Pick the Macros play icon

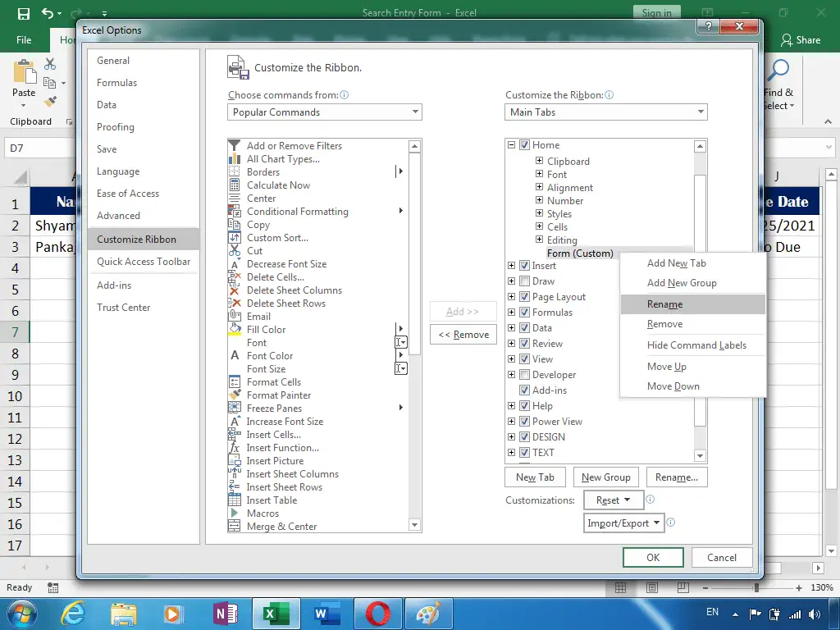tap(234, 513)
